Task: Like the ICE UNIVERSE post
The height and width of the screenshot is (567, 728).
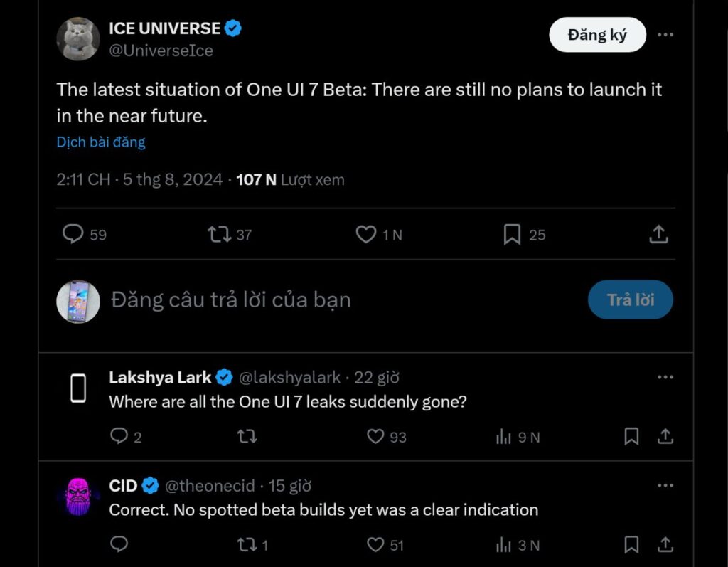Action: (365, 234)
